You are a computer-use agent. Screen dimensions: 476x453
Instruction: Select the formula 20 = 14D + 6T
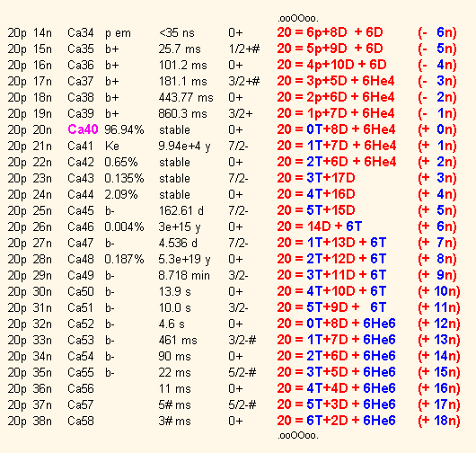[320, 226]
